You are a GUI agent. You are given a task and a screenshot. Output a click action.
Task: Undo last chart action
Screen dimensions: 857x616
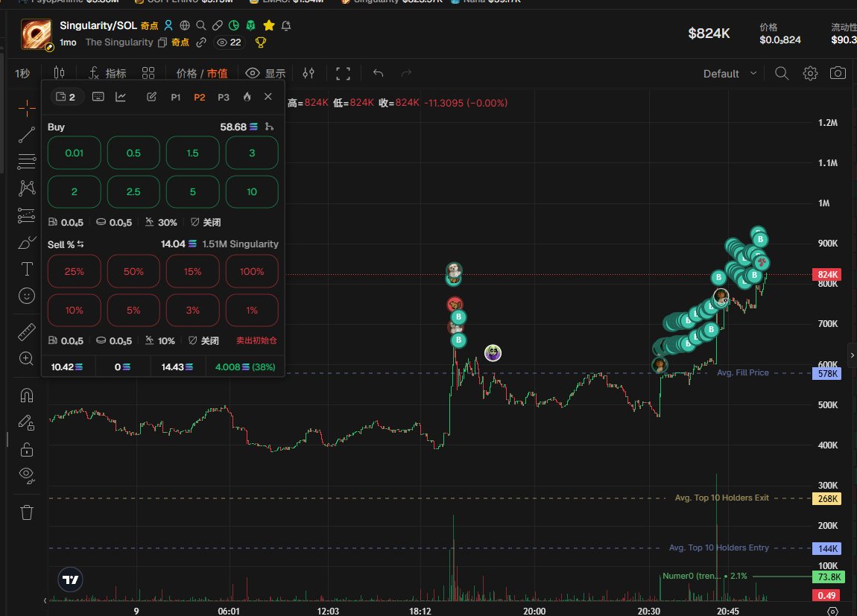[x=379, y=73]
